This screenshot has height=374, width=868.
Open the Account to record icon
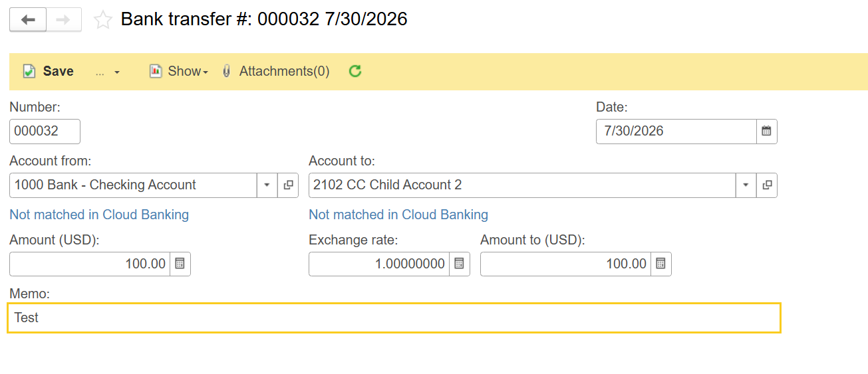[x=766, y=185]
